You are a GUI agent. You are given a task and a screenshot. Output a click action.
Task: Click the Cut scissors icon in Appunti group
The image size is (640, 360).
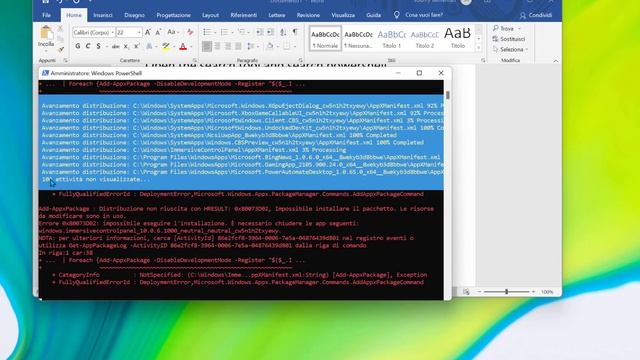point(60,29)
